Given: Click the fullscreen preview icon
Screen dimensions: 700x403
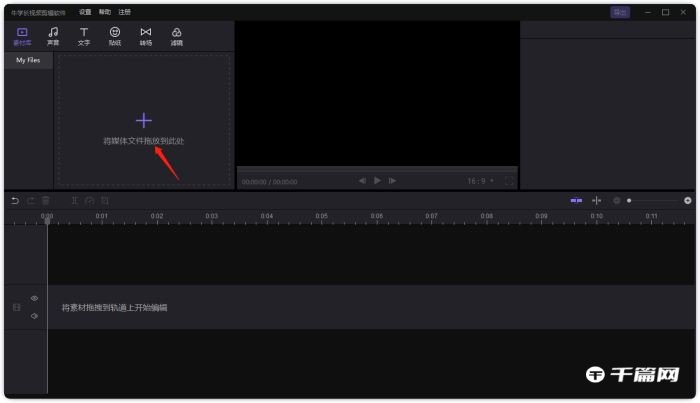Looking at the screenshot, I should point(509,181).
